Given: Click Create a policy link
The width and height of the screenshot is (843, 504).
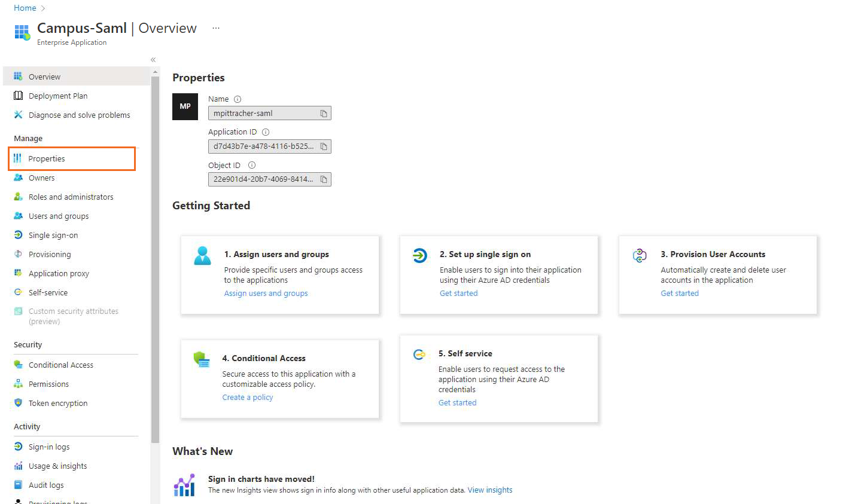Looking at the screenshot, I should 248,397.
